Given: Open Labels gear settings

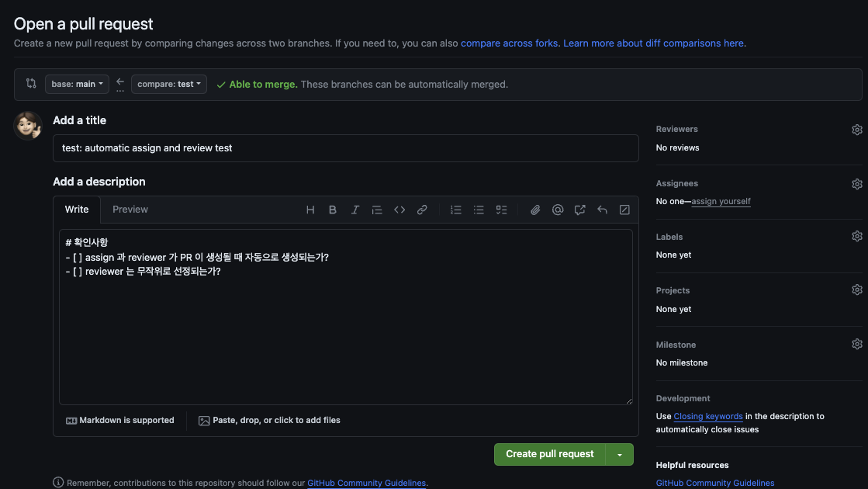Looking at the screenshot, I should click(x=857, y=237).
